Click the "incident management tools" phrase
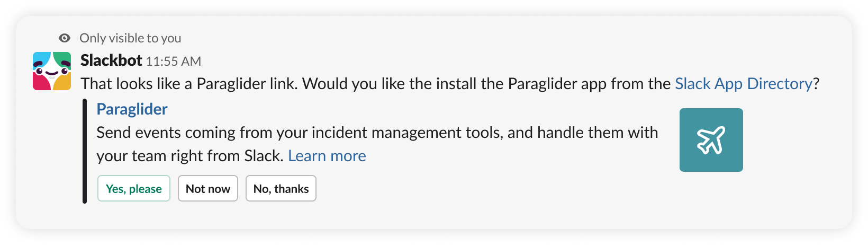The width and height of the screenshot is (868, 245). pyautogui.click(x=406, y=133)
